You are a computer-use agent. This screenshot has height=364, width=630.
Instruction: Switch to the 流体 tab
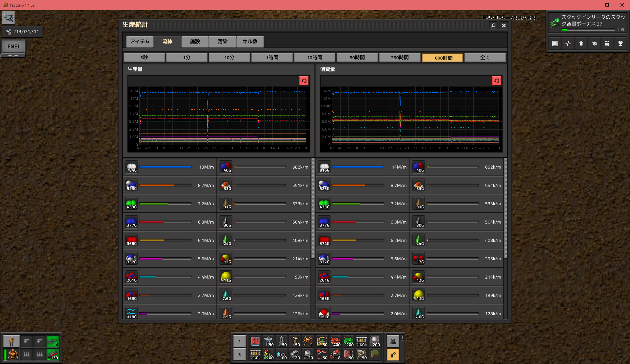pyautogui.click(x=167, y=42)
